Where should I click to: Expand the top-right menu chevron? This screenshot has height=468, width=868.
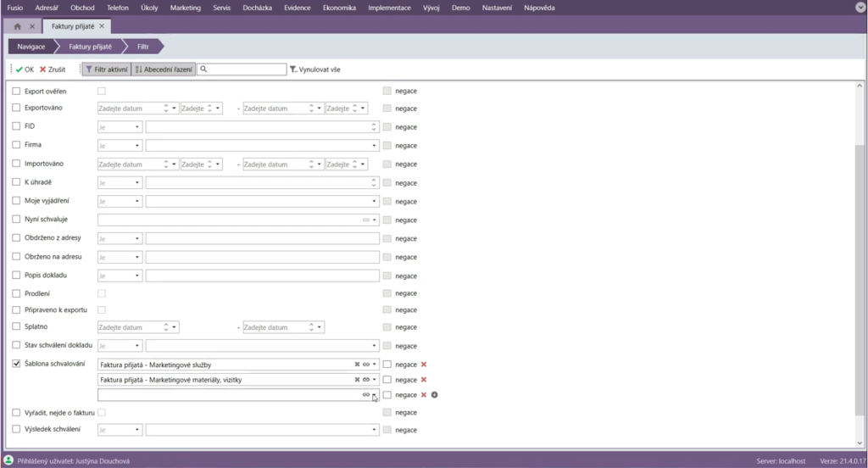tap(860, 7)
